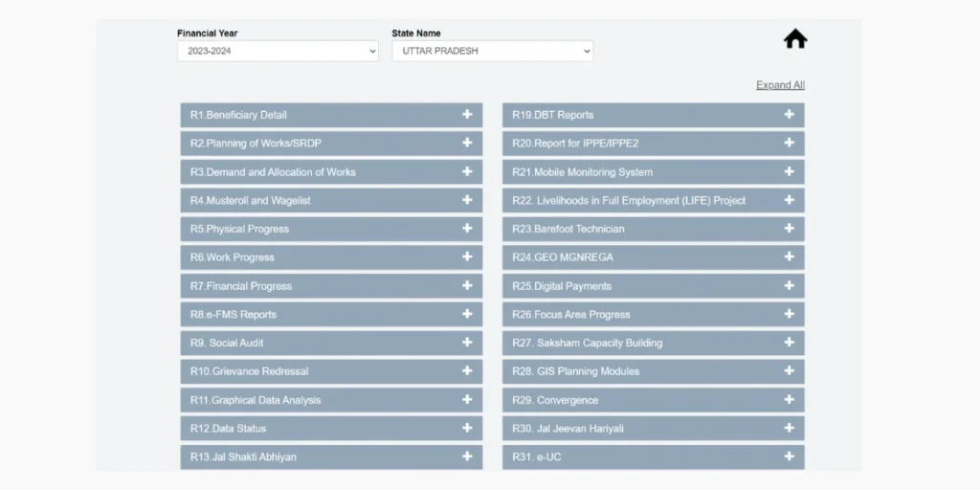
Task: Expand R27. Saksham Capacity Building
Action: (653, 343)
